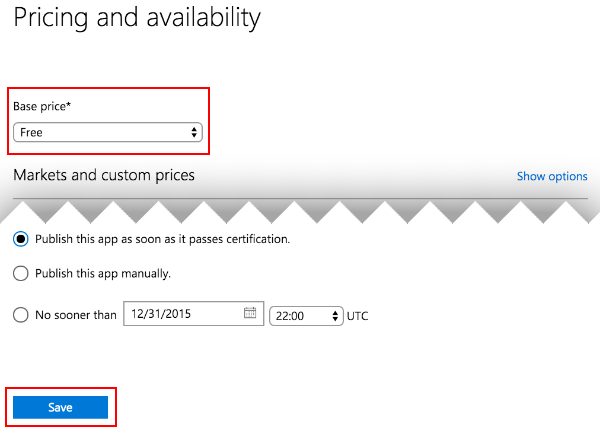Click the Pricing and availability heading
Screen dimensions: 600x440
click(137, 18)
